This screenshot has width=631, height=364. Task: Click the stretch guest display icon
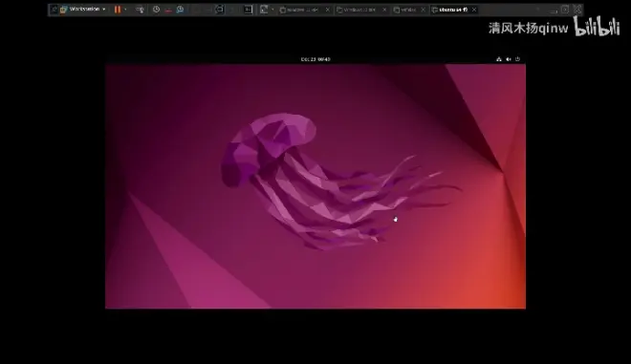tap(264, 10)
